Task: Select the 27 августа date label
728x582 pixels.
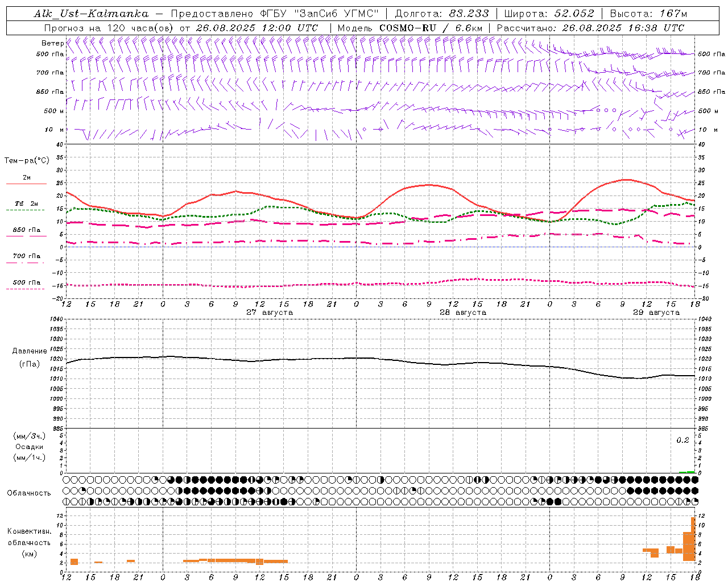Action: click(x=270, y=313)
